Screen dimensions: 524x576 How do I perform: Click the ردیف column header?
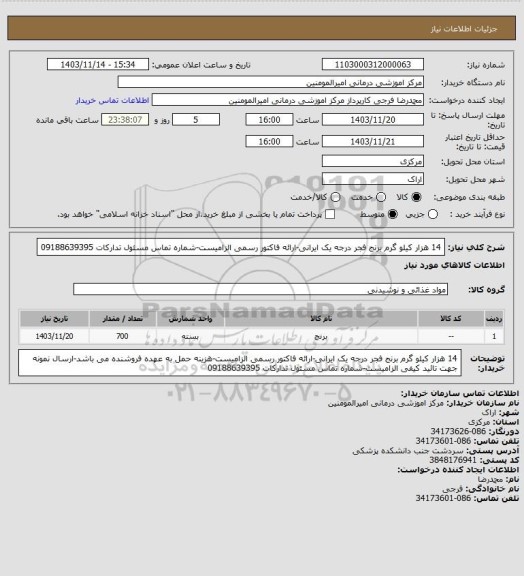(494, 318)
